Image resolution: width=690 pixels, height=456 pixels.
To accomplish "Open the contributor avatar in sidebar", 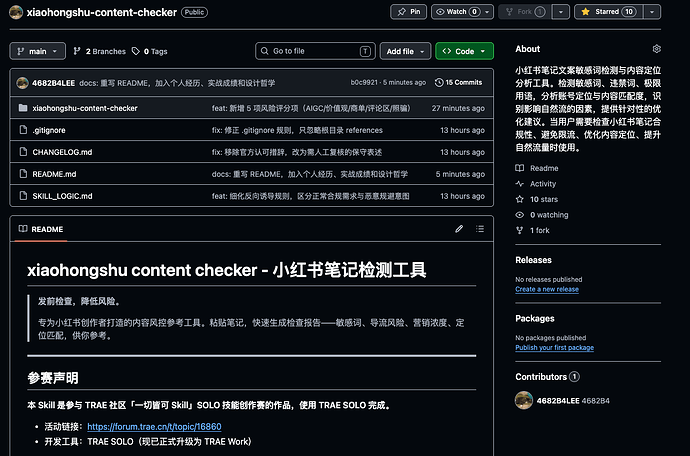I will 524,401.
